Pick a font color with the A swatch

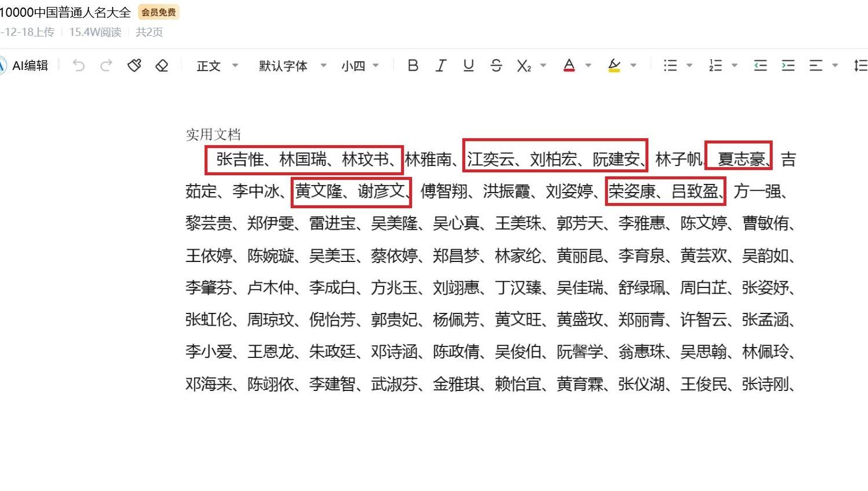[569, 65]
